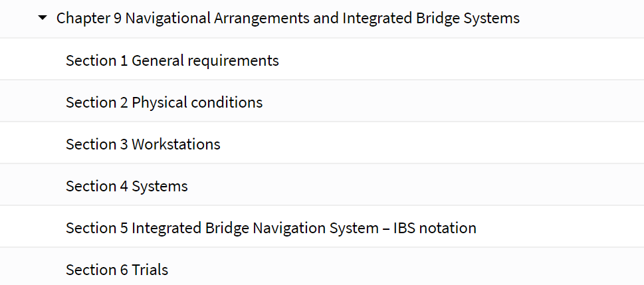This screenshot has width=644, height=285.
Task: Click the Chapter 9 Navigational Arrangements heading
Action: [x=288, y=19]
